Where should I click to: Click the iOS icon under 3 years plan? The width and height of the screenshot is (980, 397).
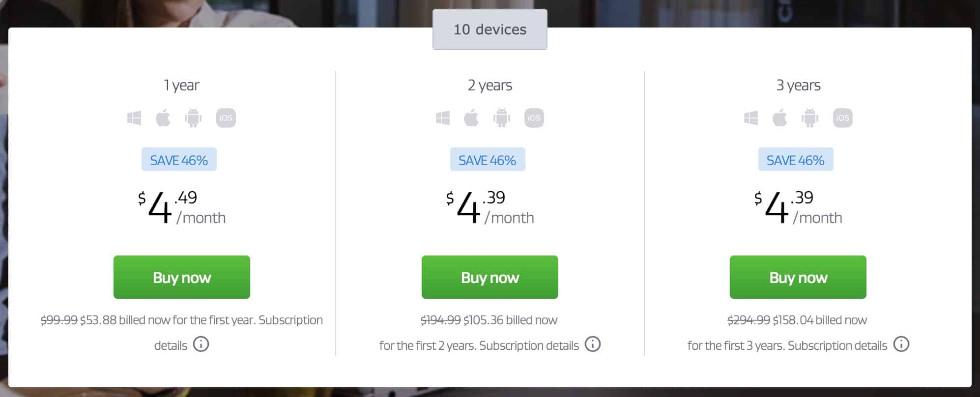[843, 118]
